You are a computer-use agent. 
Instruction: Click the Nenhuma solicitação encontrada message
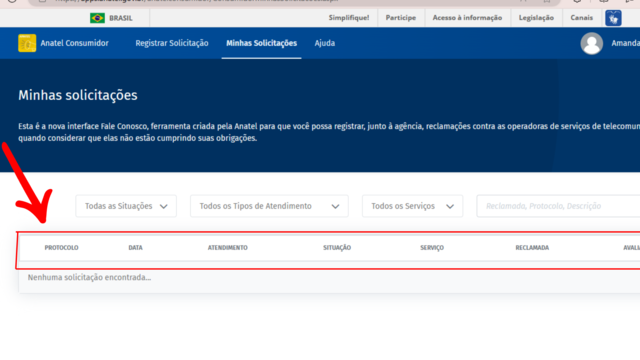coord(89,278)
